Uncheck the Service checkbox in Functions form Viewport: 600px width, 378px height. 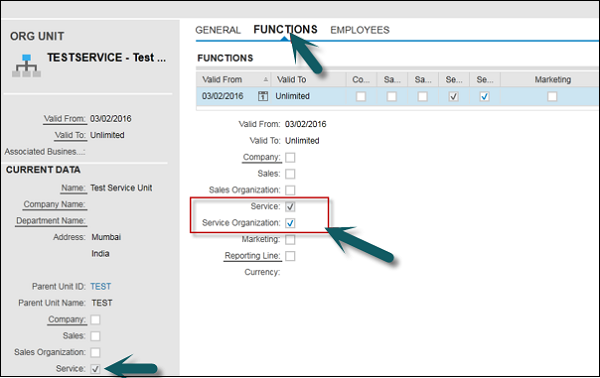coord(290,207)
